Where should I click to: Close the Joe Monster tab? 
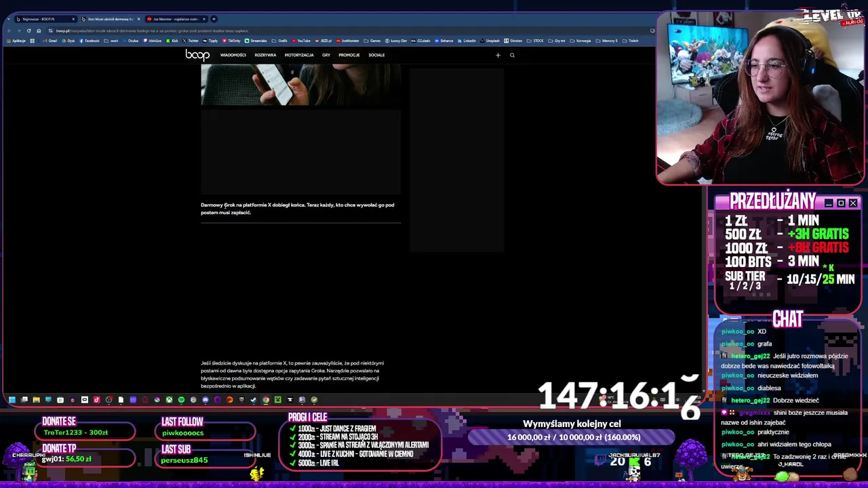coord(204,19)
